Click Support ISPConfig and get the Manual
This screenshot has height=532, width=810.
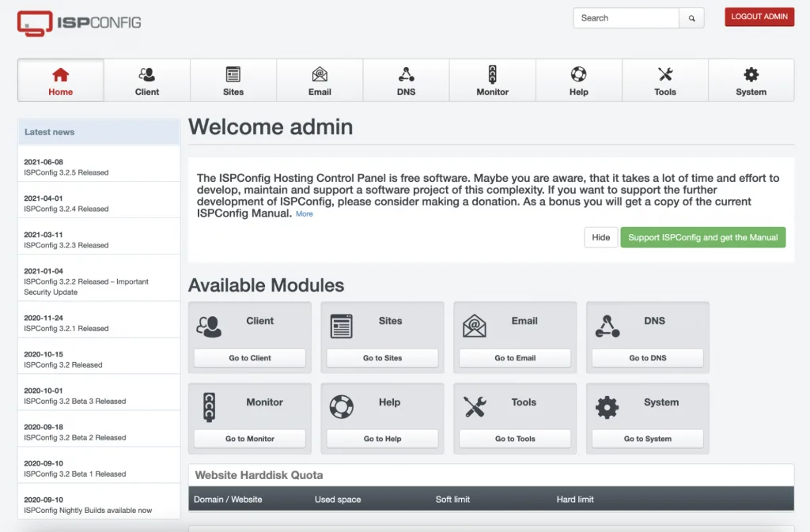(x=703, y=237)
